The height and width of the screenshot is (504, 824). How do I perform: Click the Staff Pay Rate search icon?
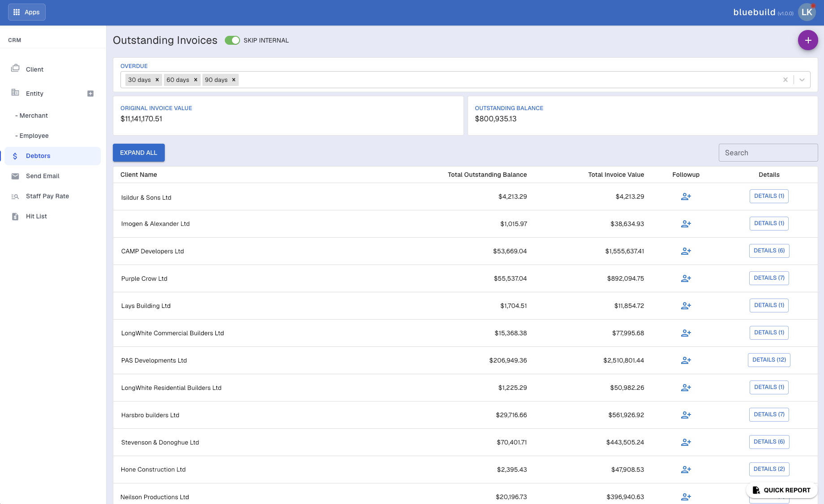(15, 196)
